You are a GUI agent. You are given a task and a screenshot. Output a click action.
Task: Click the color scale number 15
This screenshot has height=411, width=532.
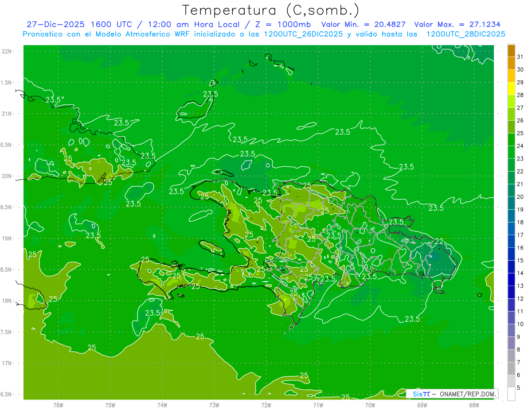(520, 261)
